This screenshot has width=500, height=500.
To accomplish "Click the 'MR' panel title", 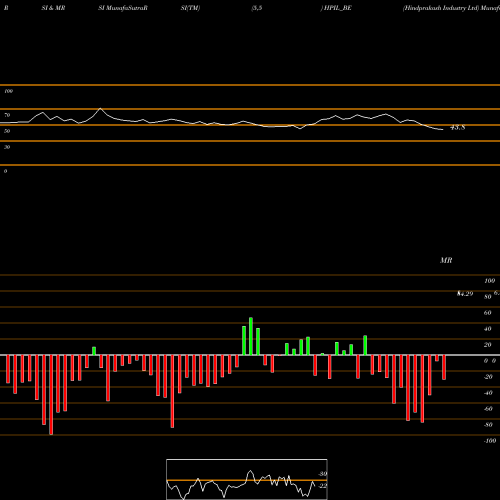I will click(x=446, y=260).
